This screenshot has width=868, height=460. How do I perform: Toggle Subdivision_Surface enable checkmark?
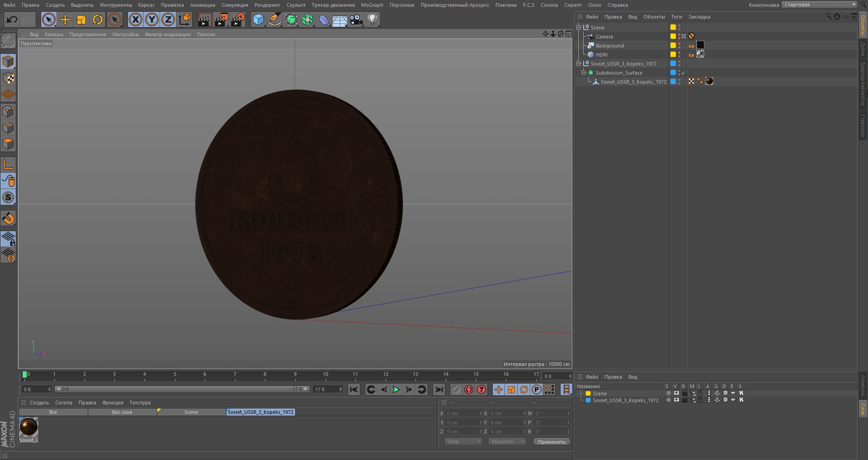(684, 73)
